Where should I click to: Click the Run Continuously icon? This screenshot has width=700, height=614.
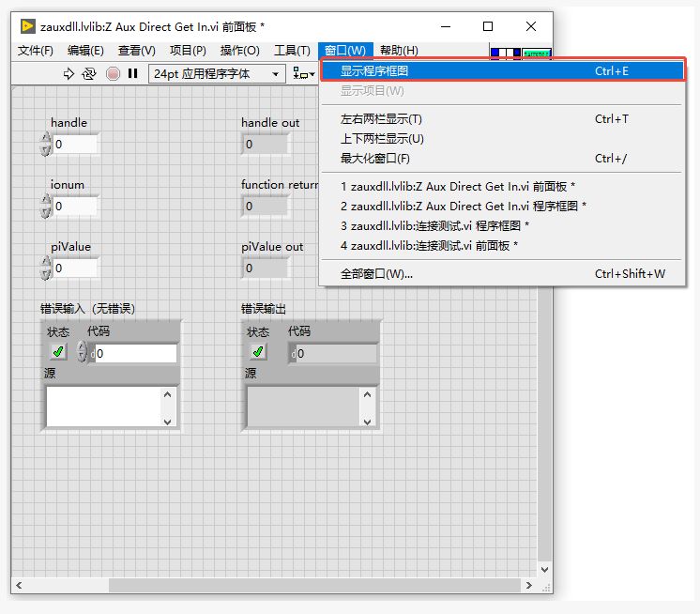(x=89, y=74)
